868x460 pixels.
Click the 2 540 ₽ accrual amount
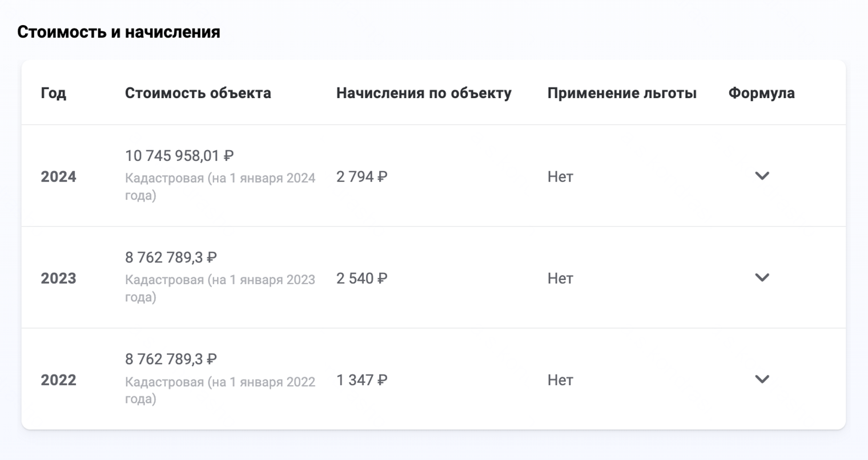(x=361, y=278)
